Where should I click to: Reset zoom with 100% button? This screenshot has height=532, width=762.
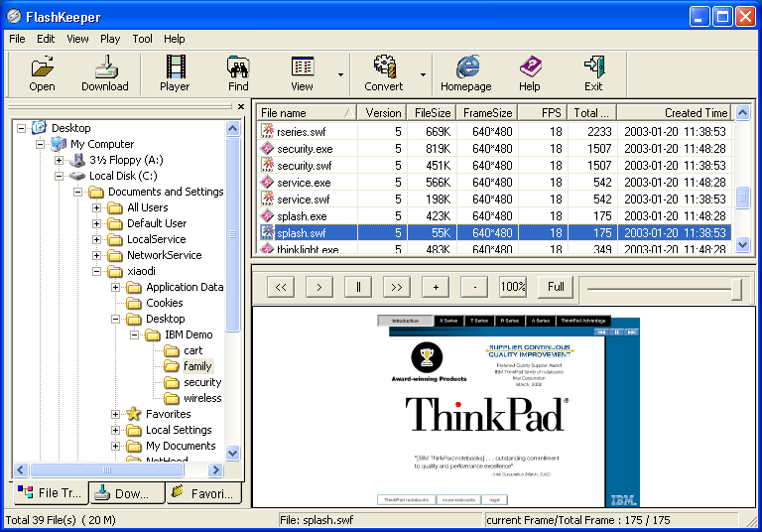(x=513, y=287)
